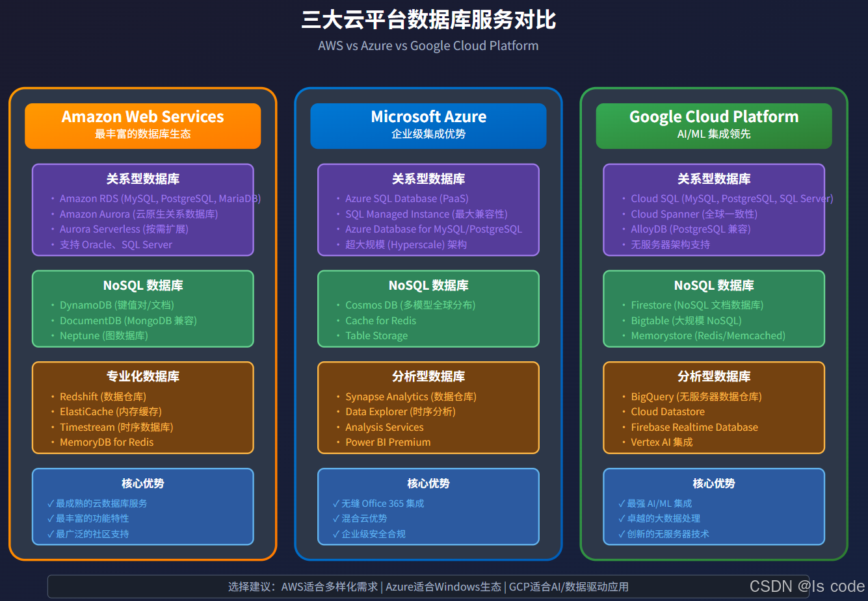This screenshot has width=868, height=601.
Task: Click the bottom 选择建议 recommendation bar
Action: [x=428, y=586]
